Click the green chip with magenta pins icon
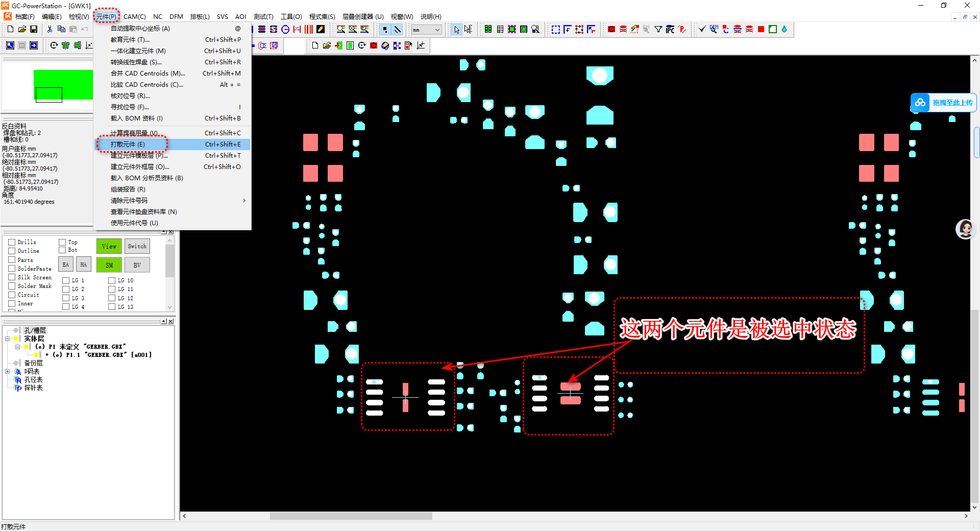 [x=511, y=29]
